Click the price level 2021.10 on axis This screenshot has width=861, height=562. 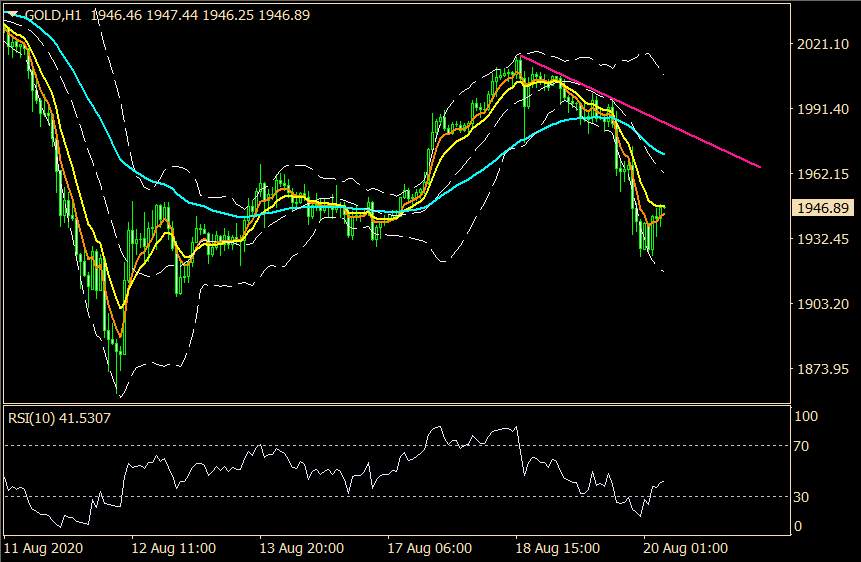tap(823, 44)
